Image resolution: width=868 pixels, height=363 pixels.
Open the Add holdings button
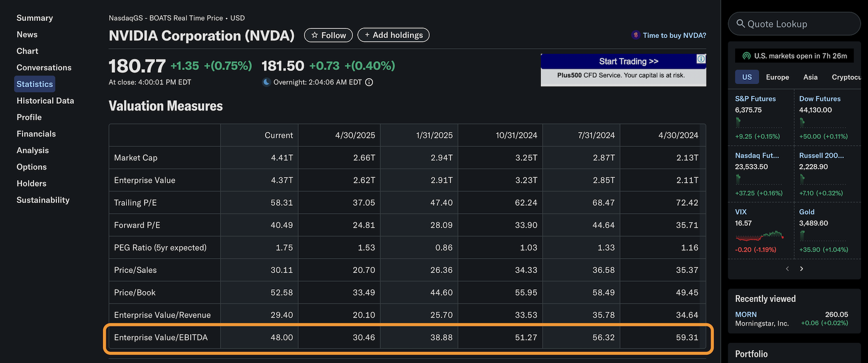[x=394, y=35]
